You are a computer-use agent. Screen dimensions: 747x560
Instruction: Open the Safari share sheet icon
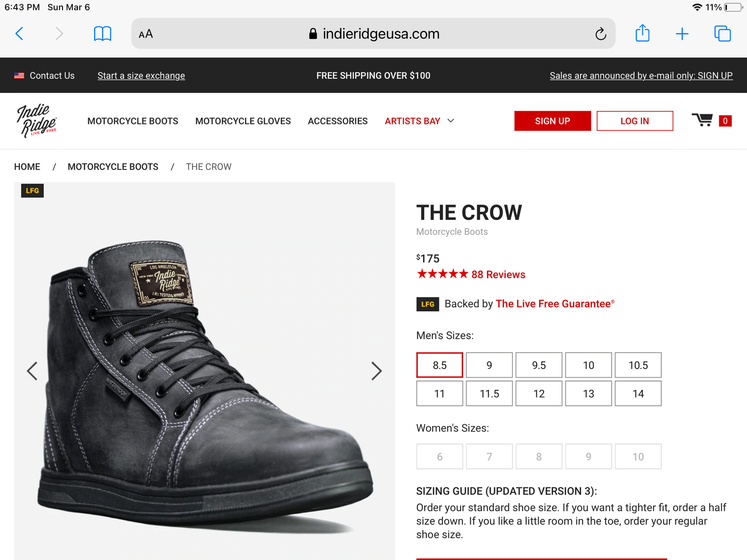(642, 34)
